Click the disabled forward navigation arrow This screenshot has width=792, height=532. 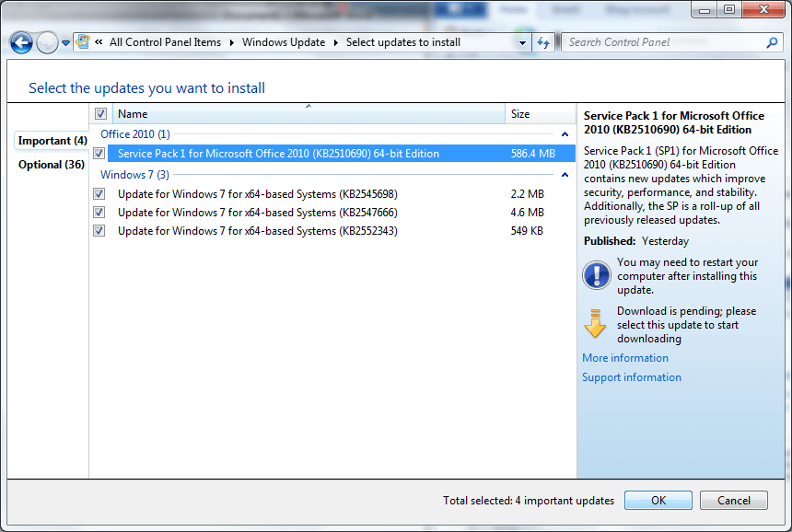point(44,42)
